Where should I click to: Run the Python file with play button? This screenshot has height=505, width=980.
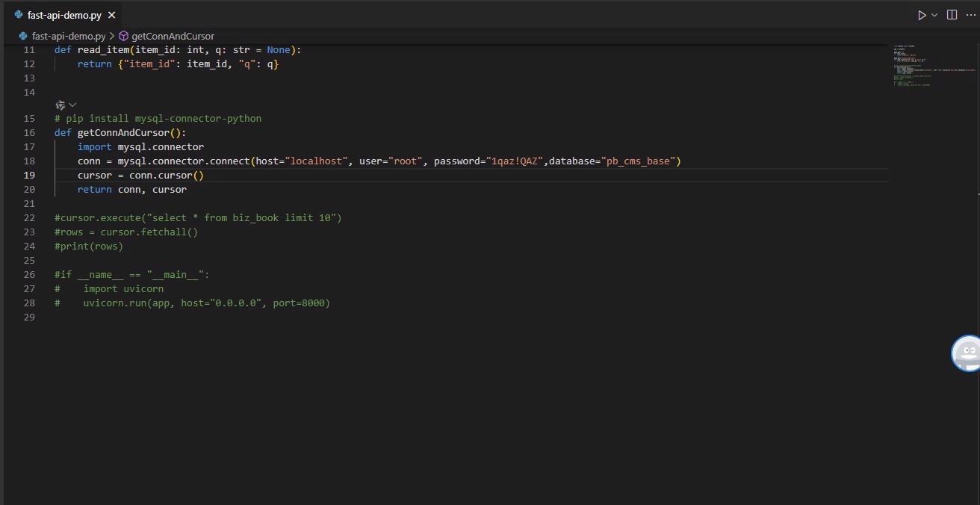pos(922,15)
